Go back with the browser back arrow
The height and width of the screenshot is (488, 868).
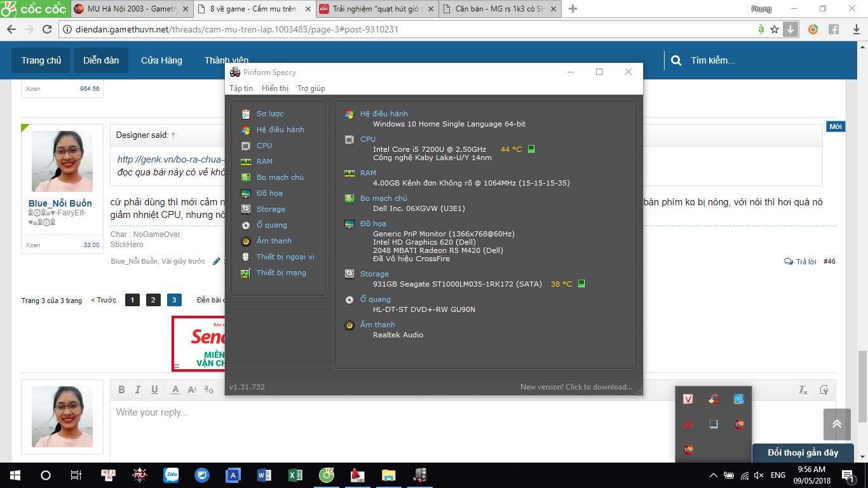[11, 29]
